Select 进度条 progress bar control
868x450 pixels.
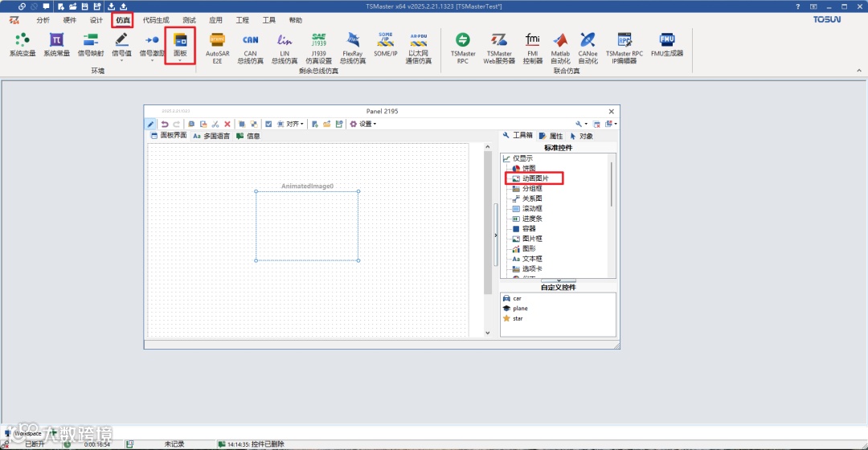[x=527, y=219]
